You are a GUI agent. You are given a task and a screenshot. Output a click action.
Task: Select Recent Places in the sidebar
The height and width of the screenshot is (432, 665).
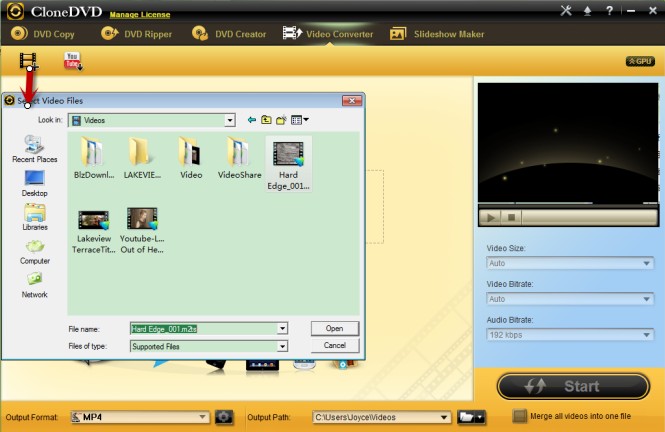[x=34, y=149]
